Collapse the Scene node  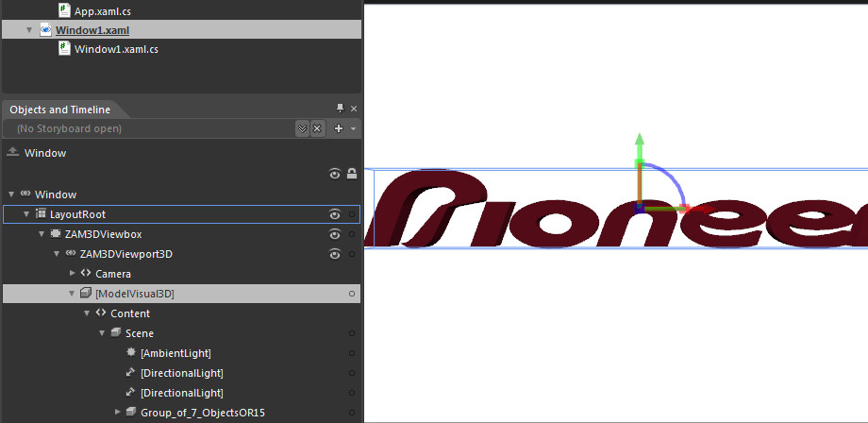pyautogui.click(x=102, y=333)
